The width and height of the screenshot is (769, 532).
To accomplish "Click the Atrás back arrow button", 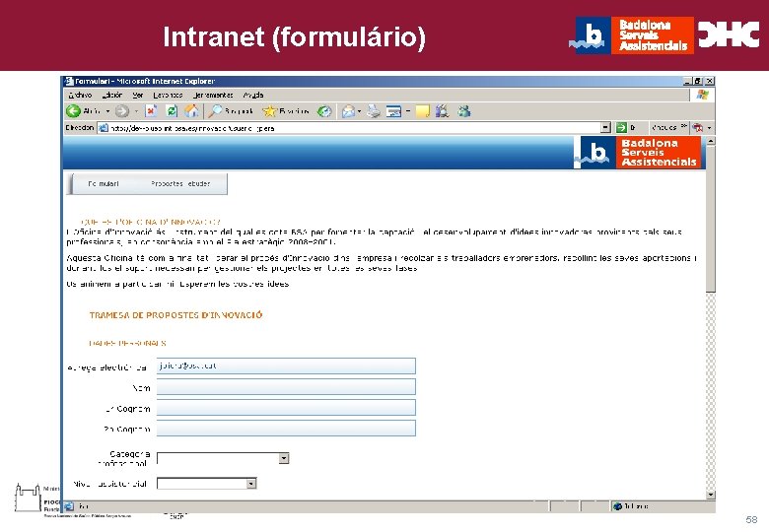I will coord(74,111).
